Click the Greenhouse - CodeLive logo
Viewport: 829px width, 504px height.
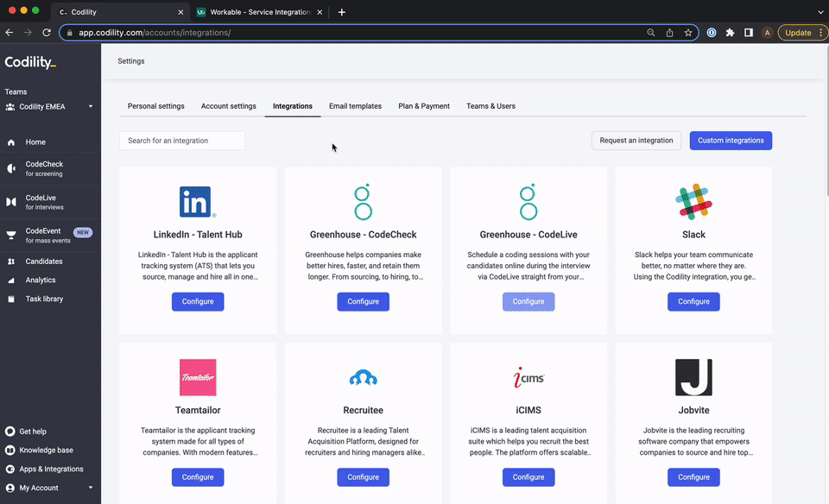[528, 202]
